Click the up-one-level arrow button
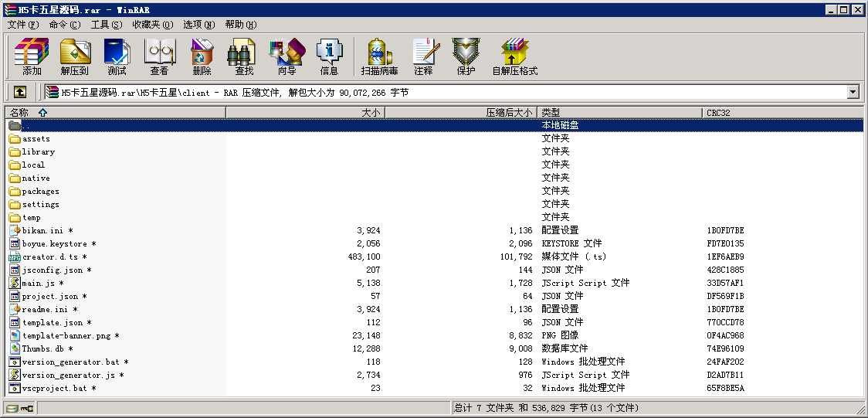Screen dimensions: 868x418 coord(20,92)
